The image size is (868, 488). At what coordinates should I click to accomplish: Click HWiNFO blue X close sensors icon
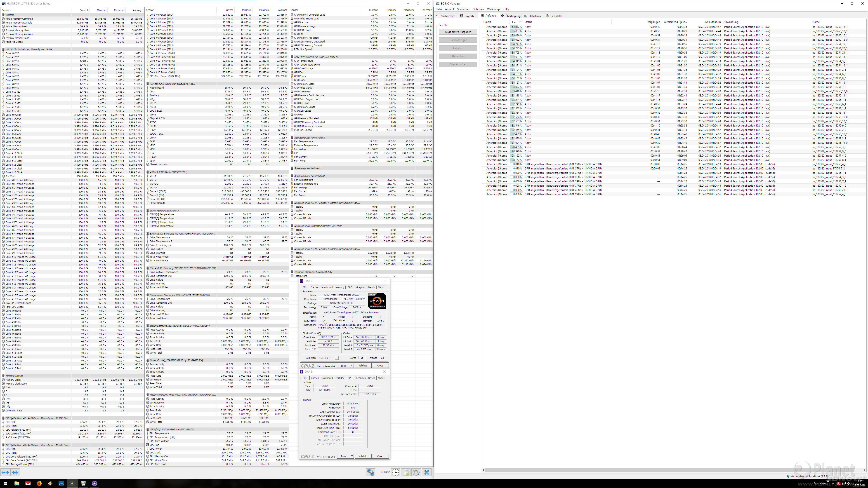(x=427, y=472)
